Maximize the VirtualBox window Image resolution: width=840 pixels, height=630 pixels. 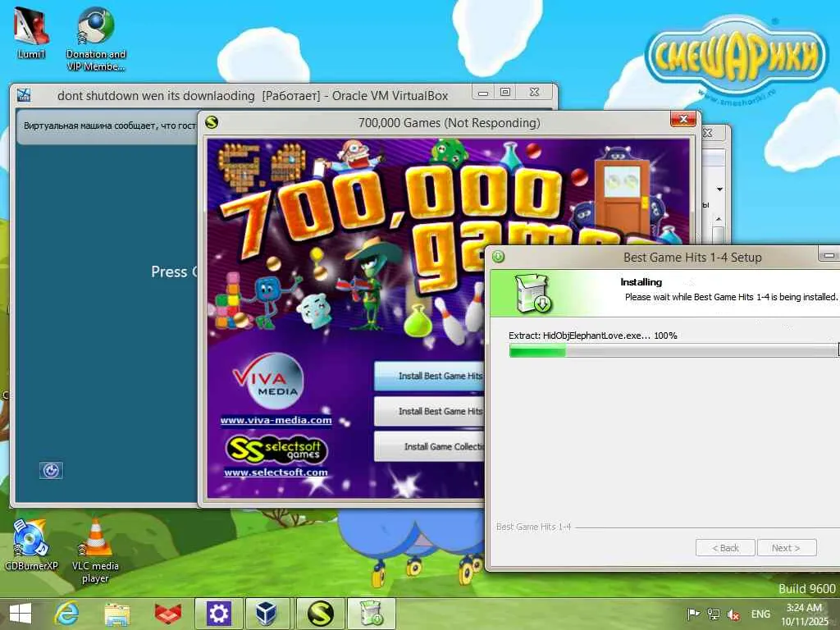click(504, 92)
